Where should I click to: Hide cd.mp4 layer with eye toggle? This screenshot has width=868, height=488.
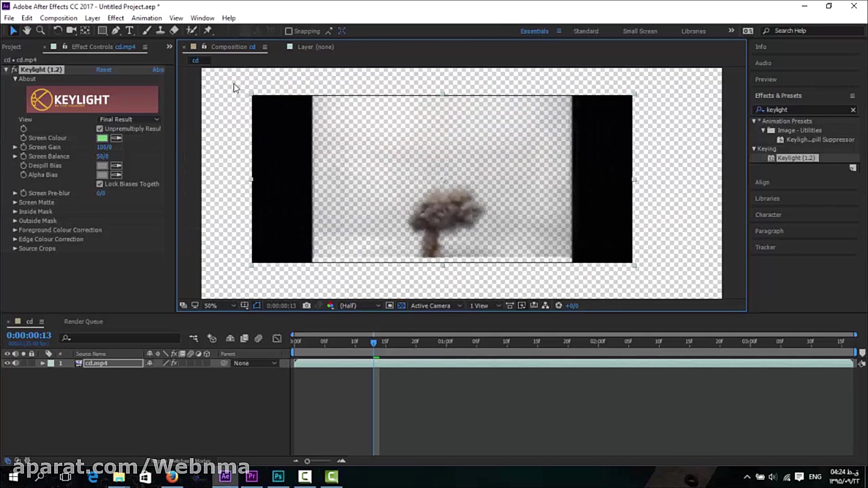click(7, 363)
